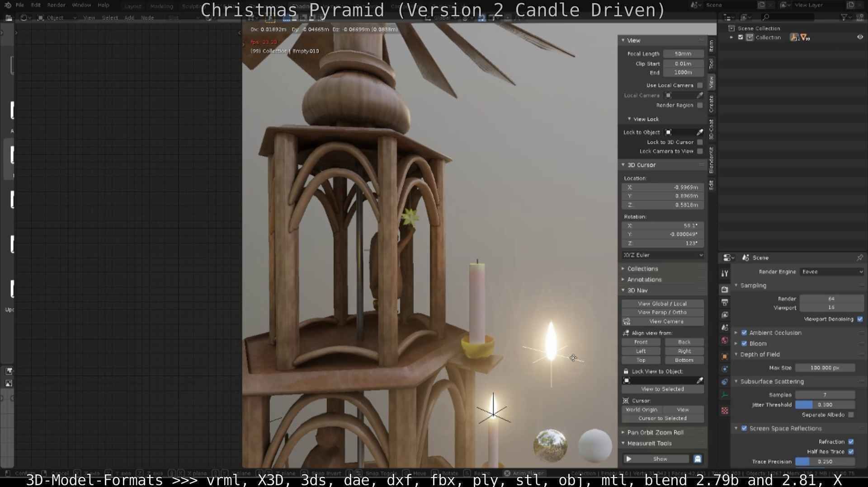868x487 pixels.
Task: Collapse the 3D Cursor panel
Action: pos(623,165)
